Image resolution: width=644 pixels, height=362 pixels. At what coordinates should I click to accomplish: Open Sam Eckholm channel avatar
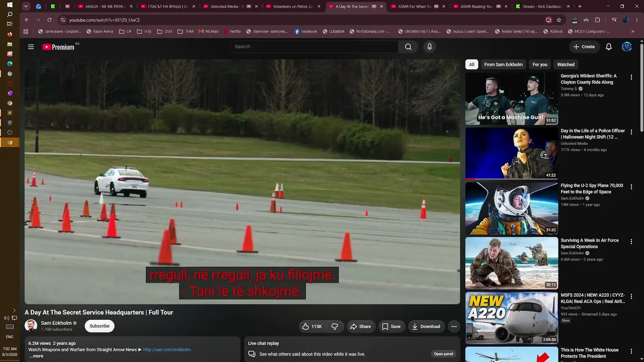(31, 326)
